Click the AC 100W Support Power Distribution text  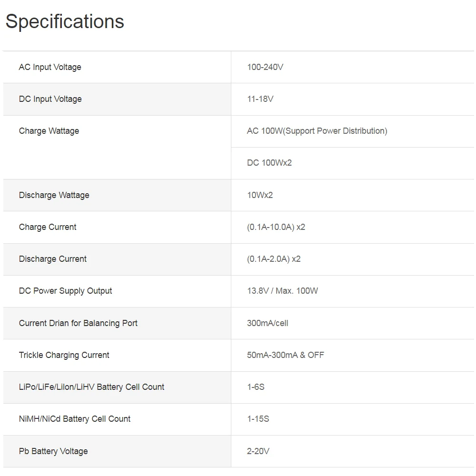click(x=317, y=131)
